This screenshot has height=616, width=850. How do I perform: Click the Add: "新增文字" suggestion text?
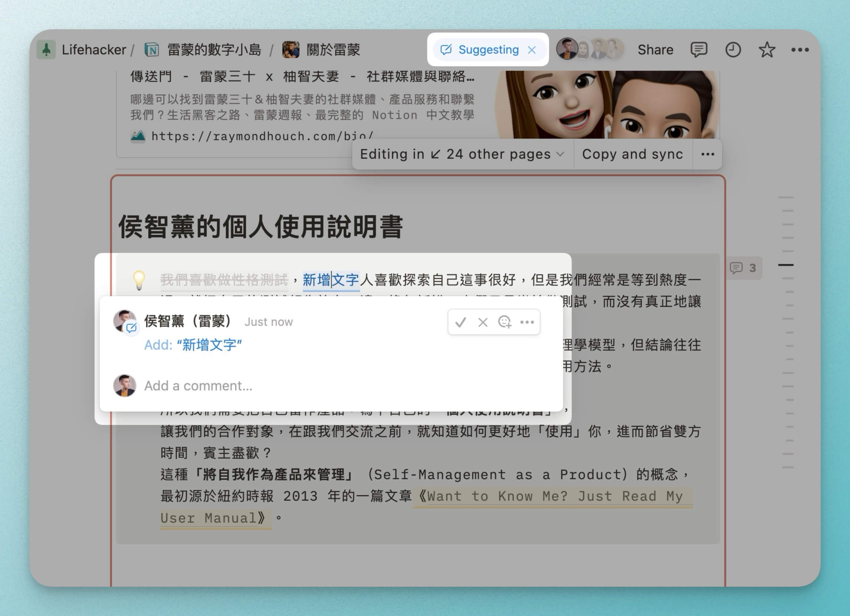point(193,345)
